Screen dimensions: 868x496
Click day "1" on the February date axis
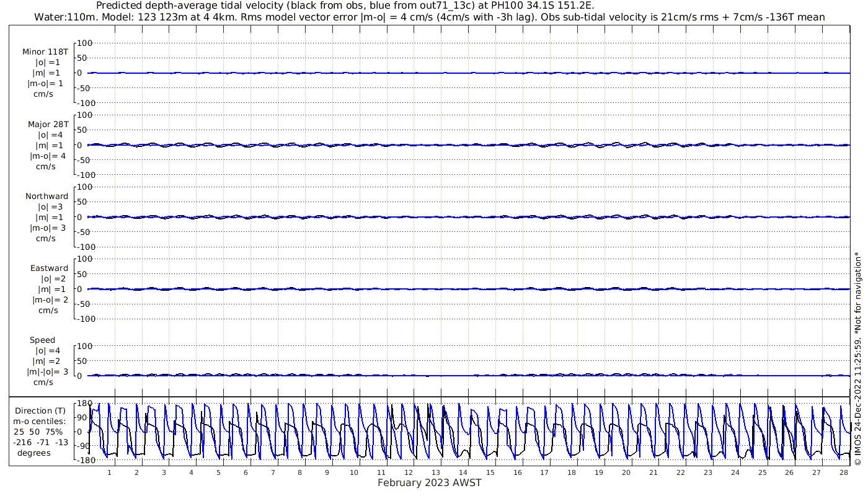click(110, 472)
